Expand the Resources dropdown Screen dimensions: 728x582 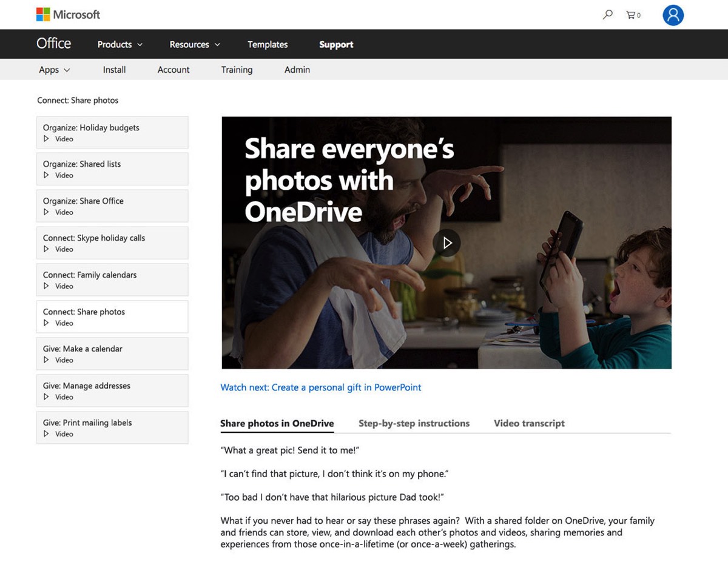tap(195, 44)
